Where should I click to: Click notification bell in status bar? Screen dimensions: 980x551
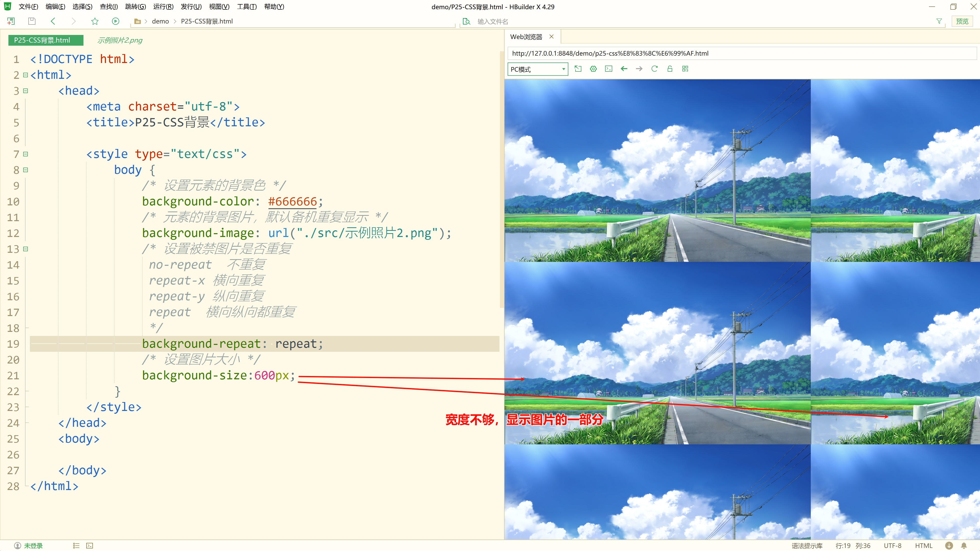click(x=964, y=546)
